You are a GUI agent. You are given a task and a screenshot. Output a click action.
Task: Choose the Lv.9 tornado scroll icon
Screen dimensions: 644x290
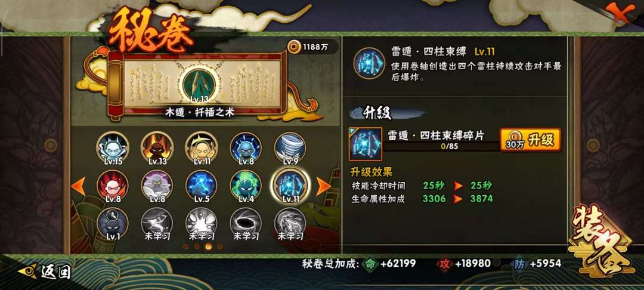pyautogui.click(x=290, y=148)
